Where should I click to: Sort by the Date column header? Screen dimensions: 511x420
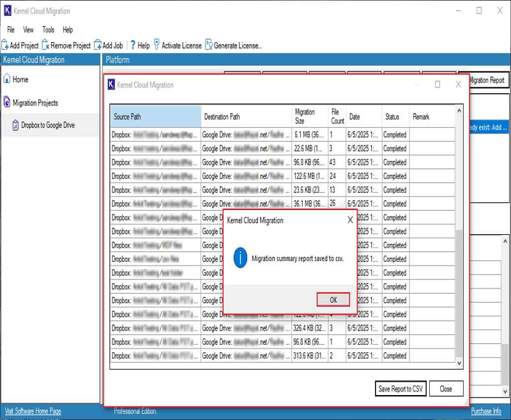point(363,116)
